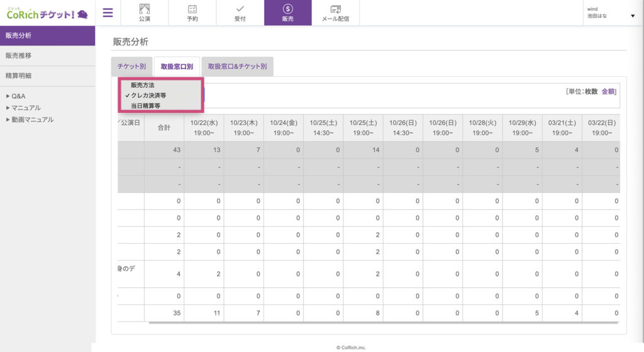Open 精算明細 in sidebar

[x=18, y=76]
